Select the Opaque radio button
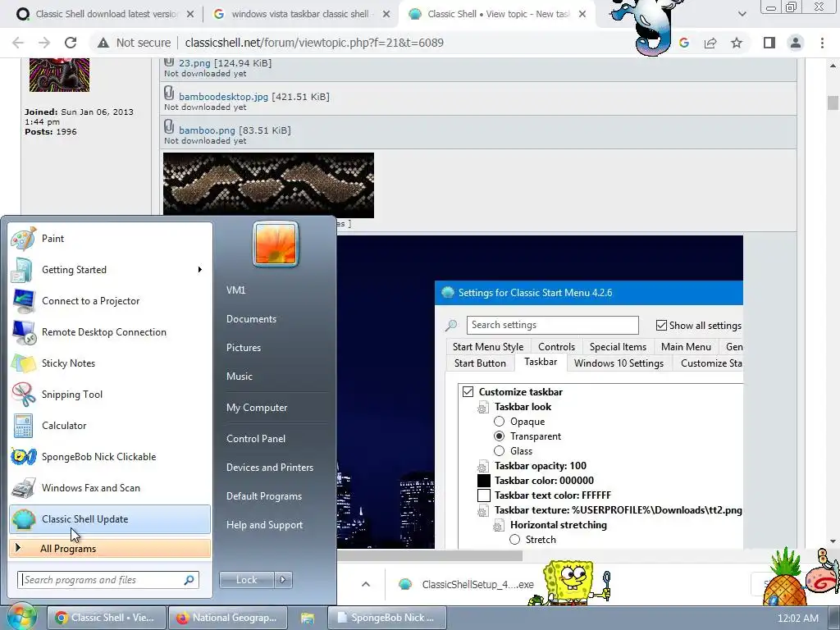Screen dimensions: 840x630 [x=500, y=422]
